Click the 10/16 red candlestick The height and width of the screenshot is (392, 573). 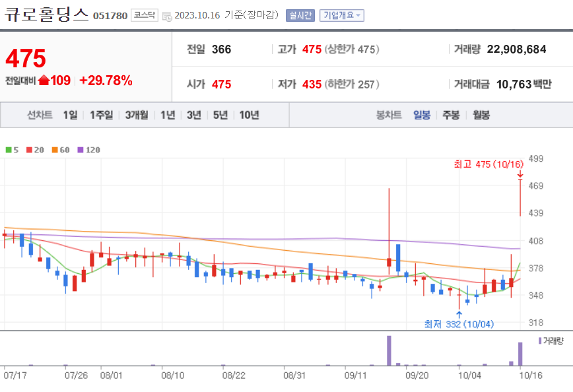coord(520,197)
